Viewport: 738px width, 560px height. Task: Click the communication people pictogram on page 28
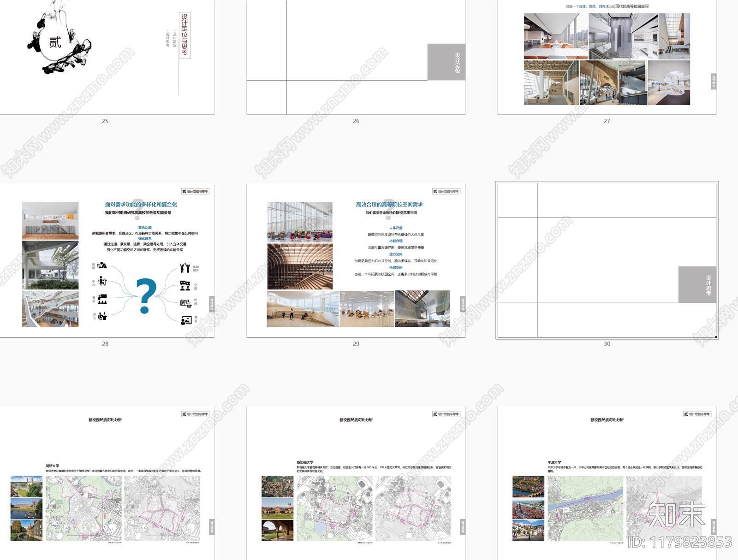185,286
